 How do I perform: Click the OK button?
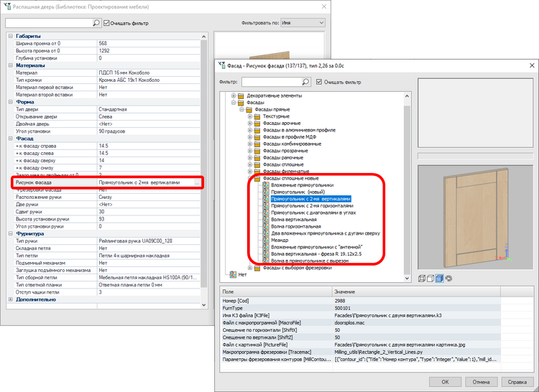(x=445, y=382)
